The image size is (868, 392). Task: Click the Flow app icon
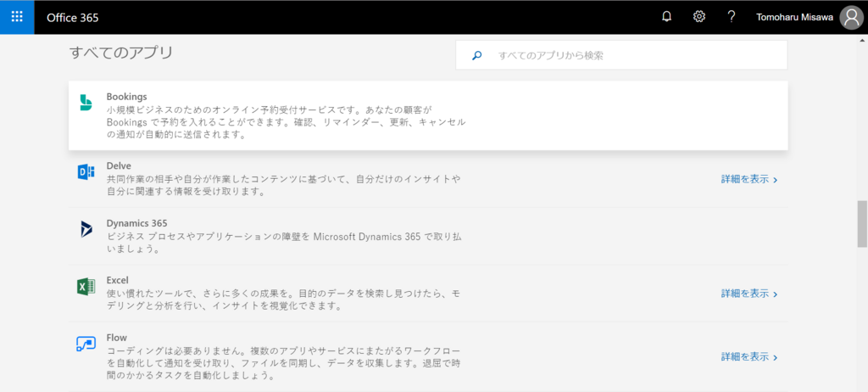86,344
